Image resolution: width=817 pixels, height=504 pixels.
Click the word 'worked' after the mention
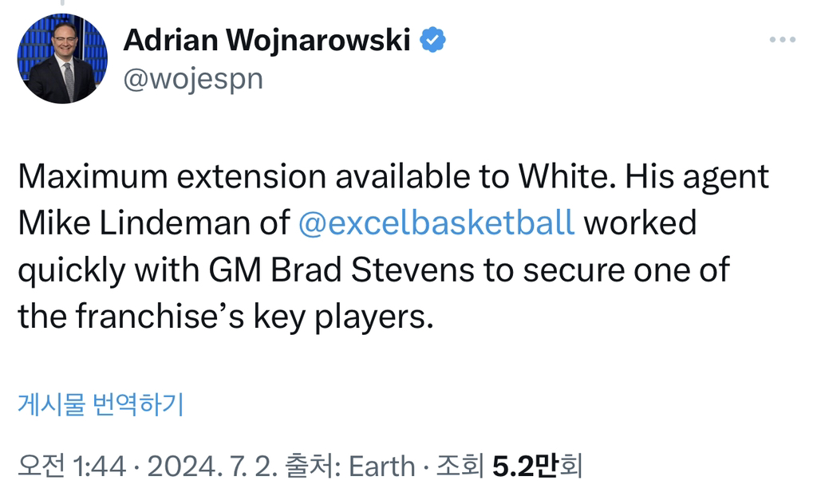[x=640, y=223]
